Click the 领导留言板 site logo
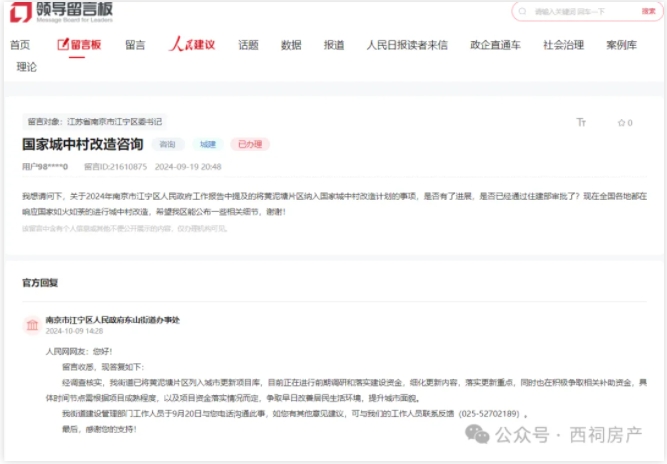Screen dimensions: 667x464 61,12
